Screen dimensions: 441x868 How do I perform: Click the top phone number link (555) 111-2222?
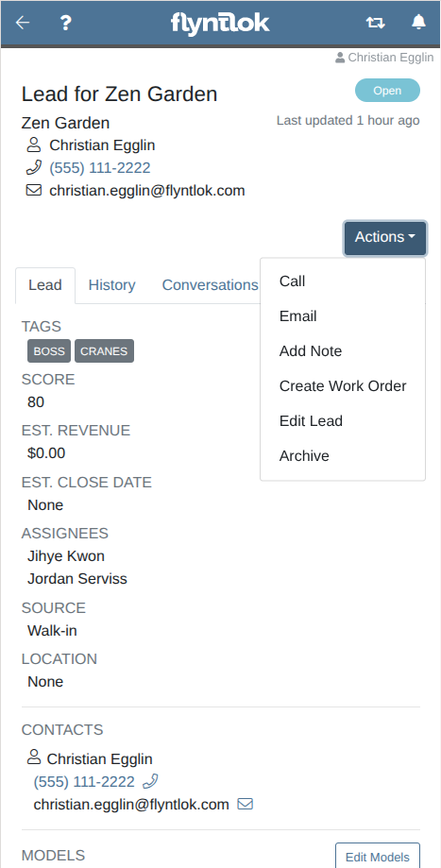point(99,168)
